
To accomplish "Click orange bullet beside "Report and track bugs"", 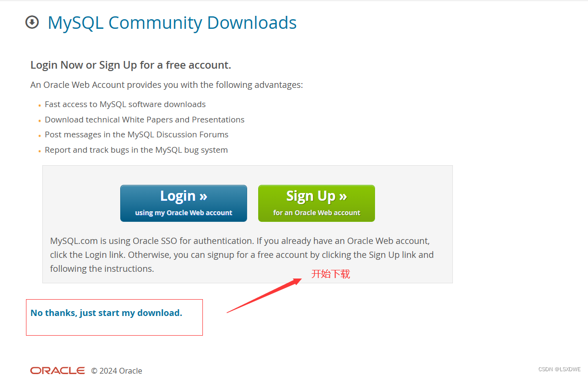I will pos(39,151).
